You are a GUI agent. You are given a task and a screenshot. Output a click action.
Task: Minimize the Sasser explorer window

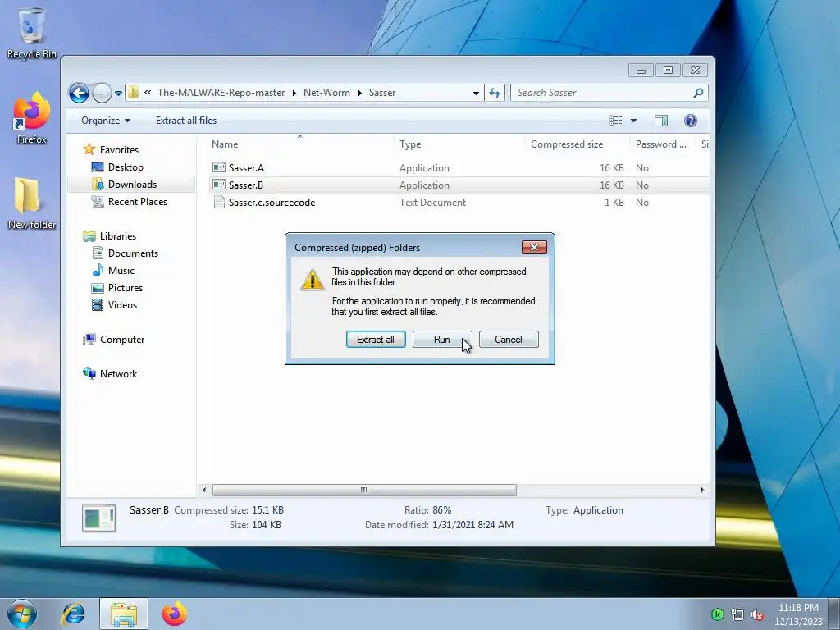pos(641,71)
